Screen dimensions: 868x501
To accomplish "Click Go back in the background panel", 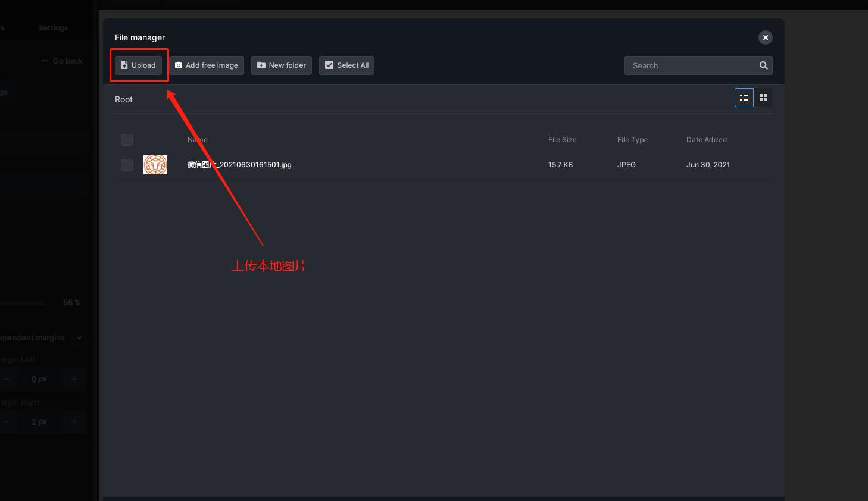I will [62, 61].
